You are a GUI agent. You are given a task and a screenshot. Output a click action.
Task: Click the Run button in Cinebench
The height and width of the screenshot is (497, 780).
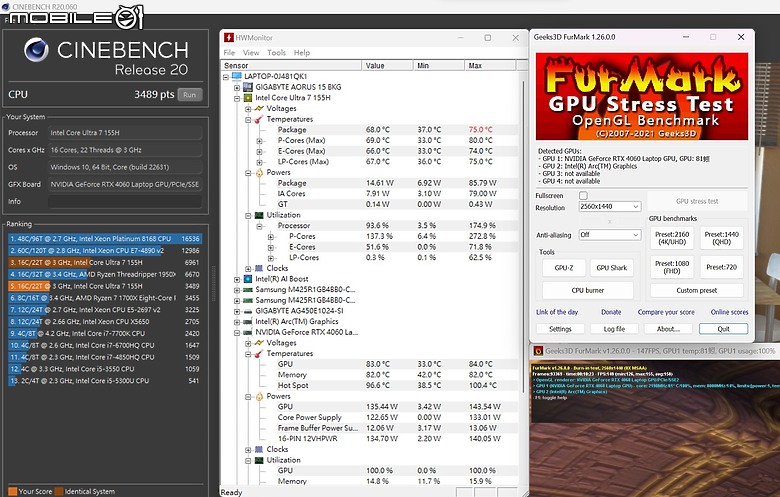click(190, 95)
